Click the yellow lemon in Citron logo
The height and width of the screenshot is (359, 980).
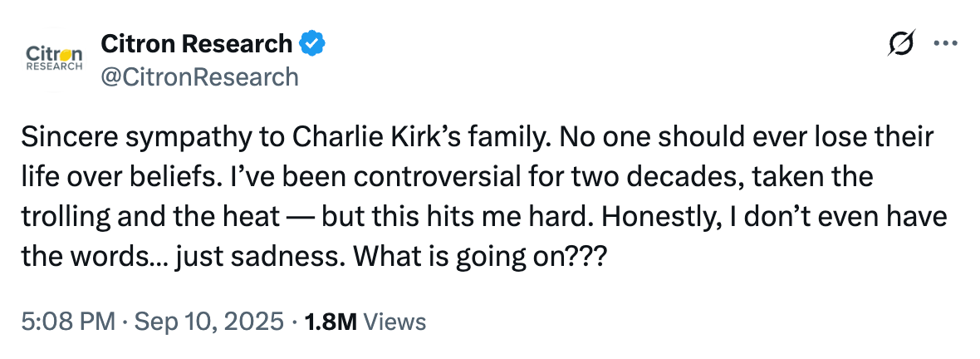pyautogui.click(x=66, y=53)
